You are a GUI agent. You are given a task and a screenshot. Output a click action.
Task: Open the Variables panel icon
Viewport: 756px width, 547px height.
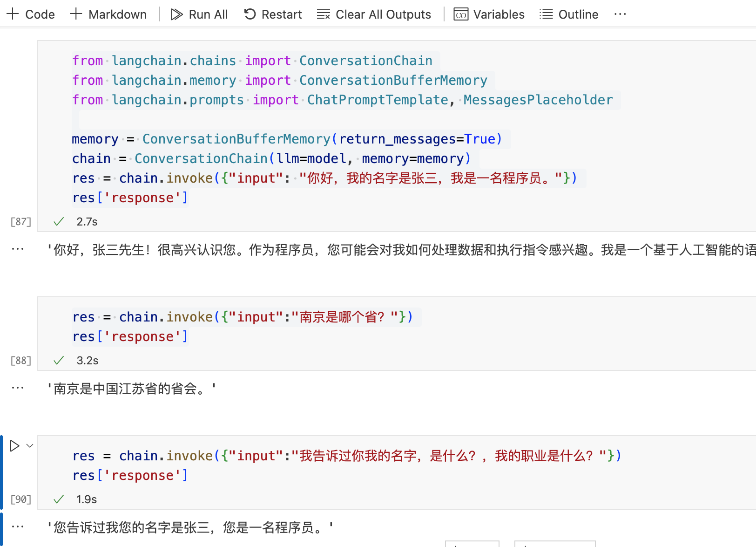tap(460, 14)
